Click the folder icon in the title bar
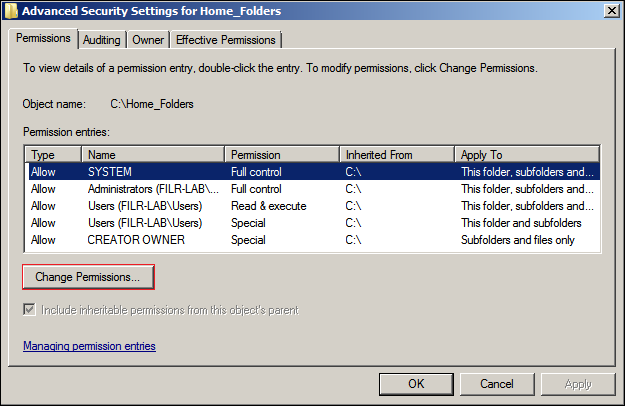The width and height of the screenshot is (625, 406). coord(11,11)
